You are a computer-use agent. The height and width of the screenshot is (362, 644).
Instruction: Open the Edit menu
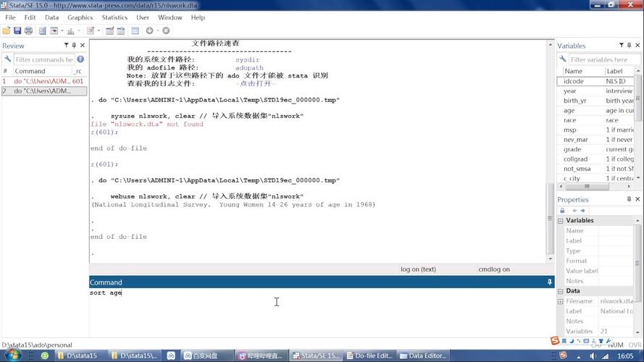(30, 17)
